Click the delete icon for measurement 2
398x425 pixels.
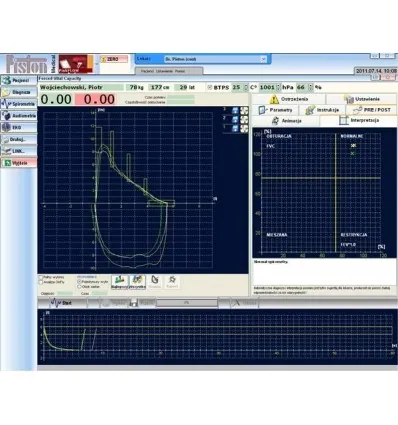coord(244,119)
